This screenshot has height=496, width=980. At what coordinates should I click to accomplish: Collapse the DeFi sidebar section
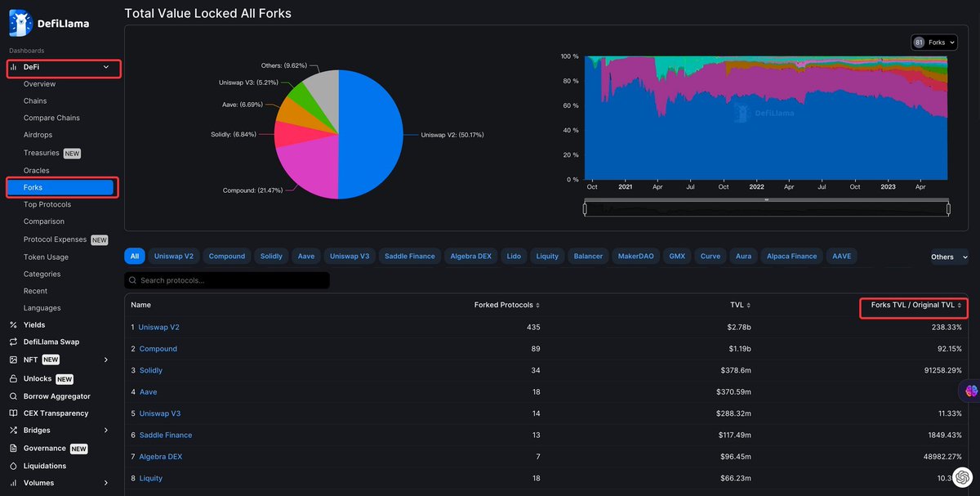point(105,67)
